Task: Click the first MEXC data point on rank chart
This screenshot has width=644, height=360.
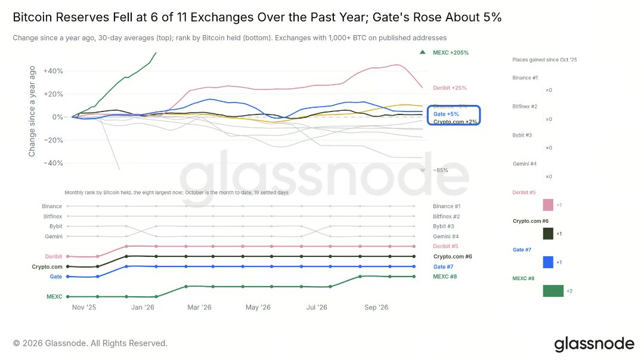Action: [68, 296]
